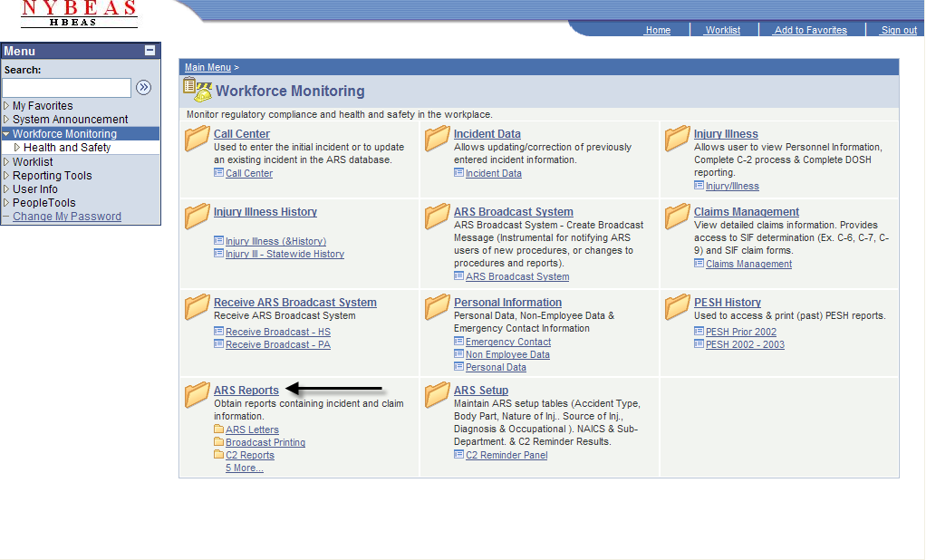The width and height of the screenshot is (926, 560).
Task: Minimize the Menu panel
Action: (150, 50)
